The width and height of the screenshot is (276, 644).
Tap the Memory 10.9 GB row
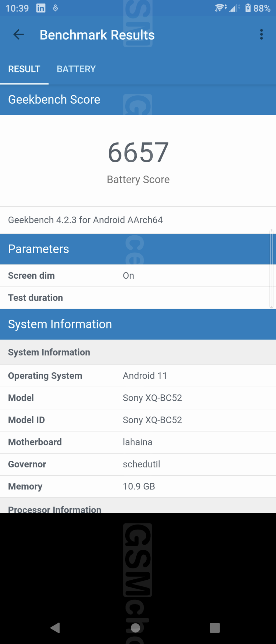(x=138, y=486)
